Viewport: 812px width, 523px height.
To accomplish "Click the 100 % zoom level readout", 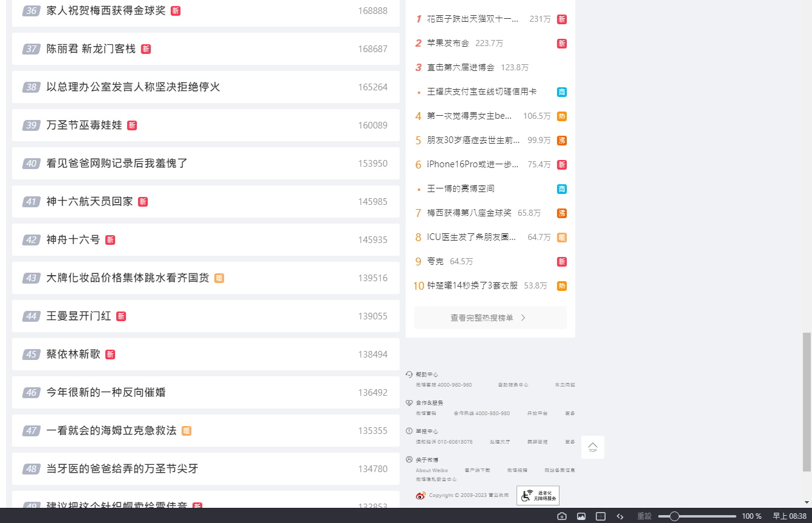I will [x=751, y=516].
